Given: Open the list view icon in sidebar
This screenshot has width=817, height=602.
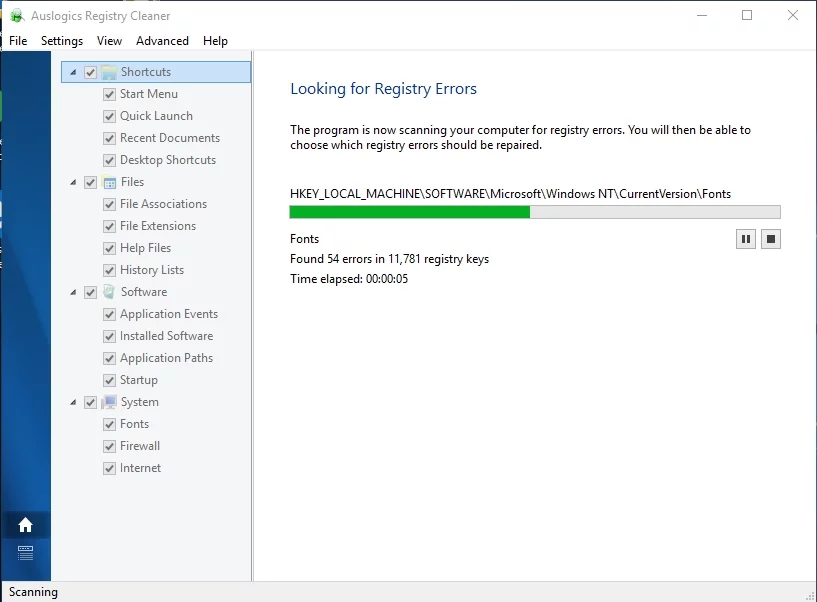Looking at the screenshot, I should (x=25, y=553).
